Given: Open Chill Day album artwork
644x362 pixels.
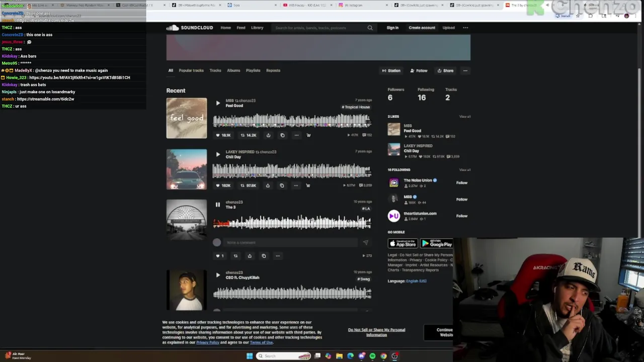Looking at the screenshot, I should tap(187, 169).
